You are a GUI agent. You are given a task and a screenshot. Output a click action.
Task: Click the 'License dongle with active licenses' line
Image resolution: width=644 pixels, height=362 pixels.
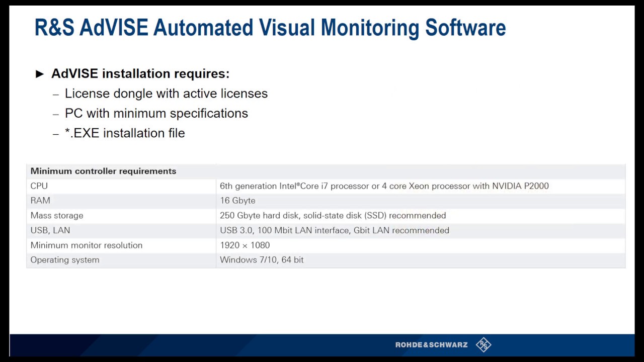(x=166, y=94)
